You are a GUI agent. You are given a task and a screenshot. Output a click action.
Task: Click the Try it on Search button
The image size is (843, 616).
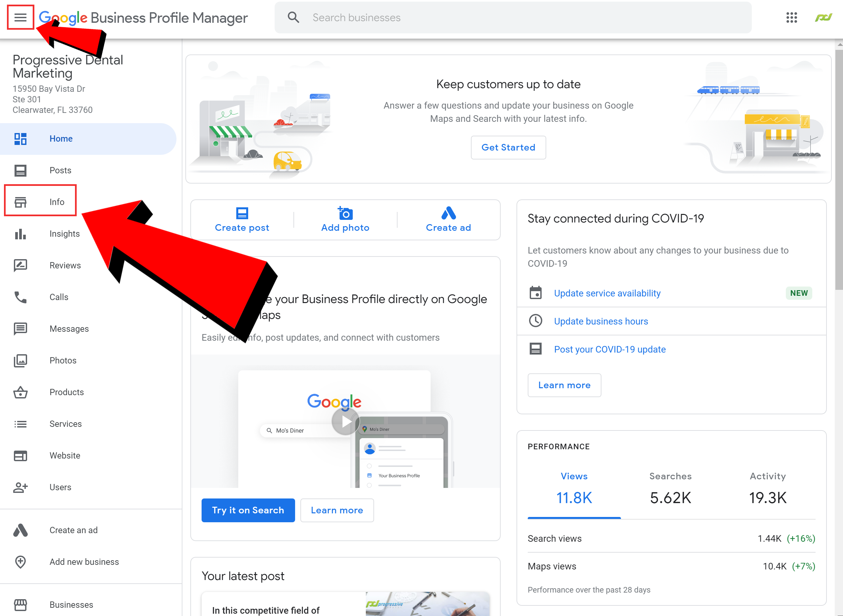[248, 510]
